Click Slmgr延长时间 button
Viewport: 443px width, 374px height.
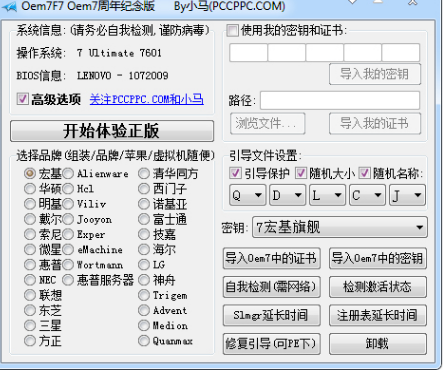(272, 315)
